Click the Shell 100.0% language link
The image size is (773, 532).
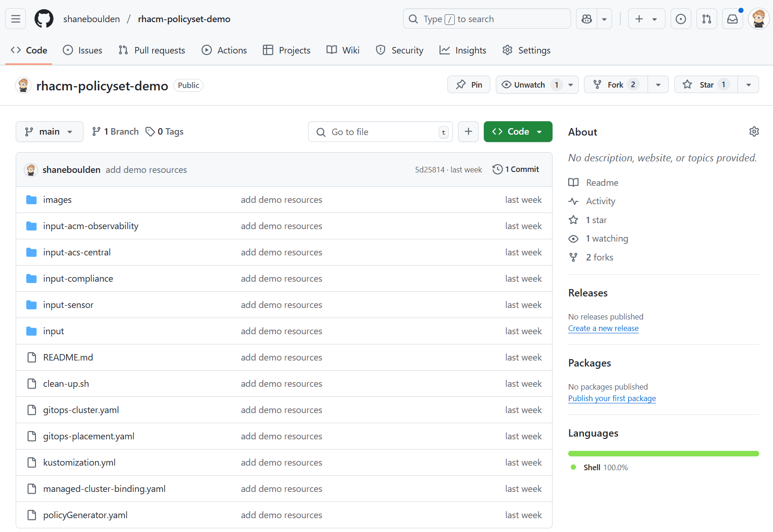600,467
